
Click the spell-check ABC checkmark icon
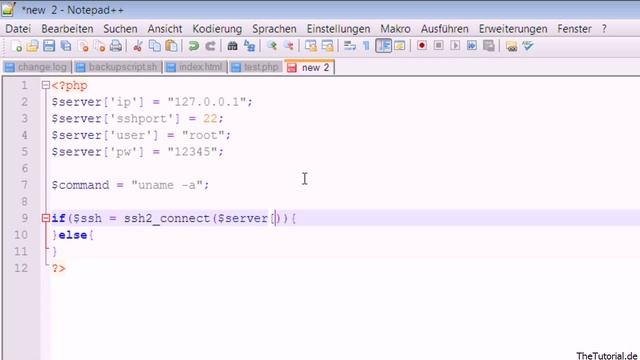point(528,46)
